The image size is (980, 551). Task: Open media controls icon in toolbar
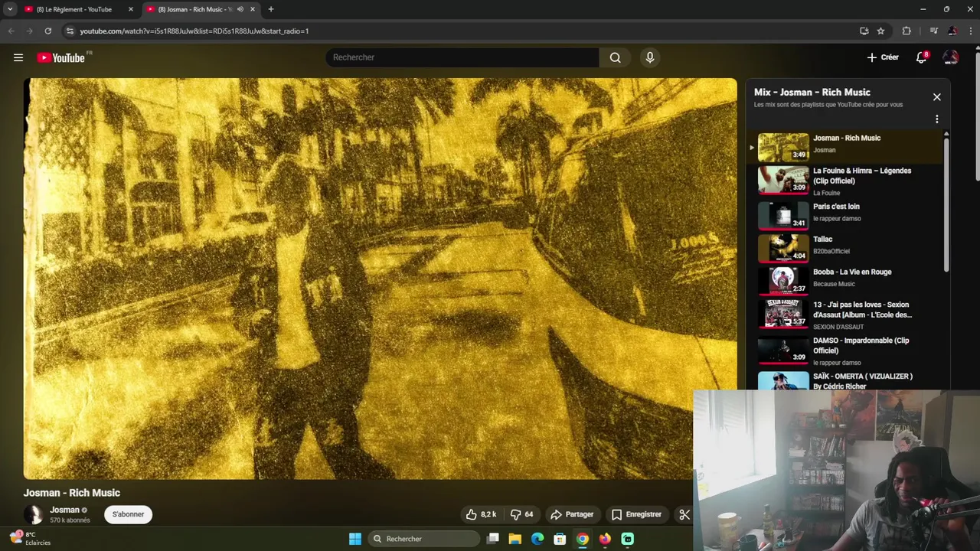[x=933, y=31]
